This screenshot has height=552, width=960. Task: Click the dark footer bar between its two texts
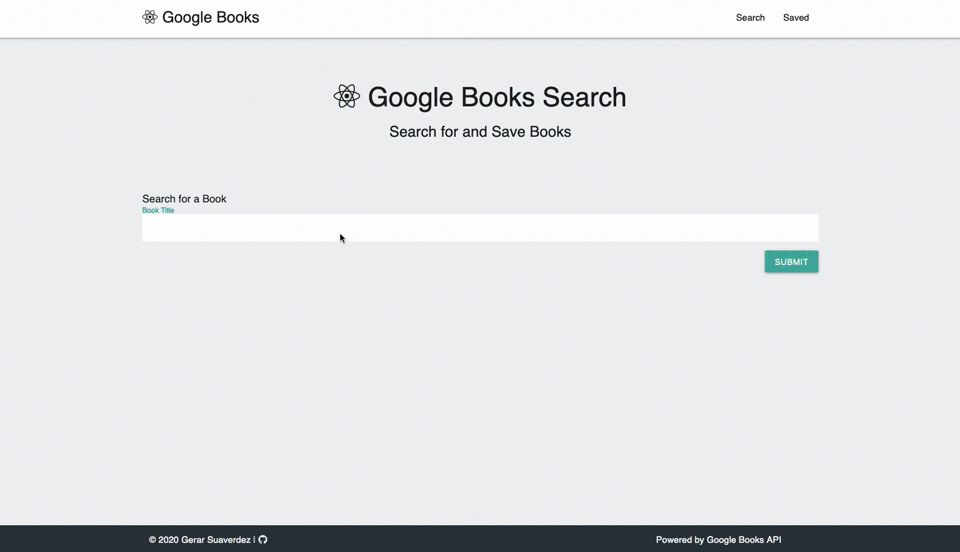[x=460, y=540]
